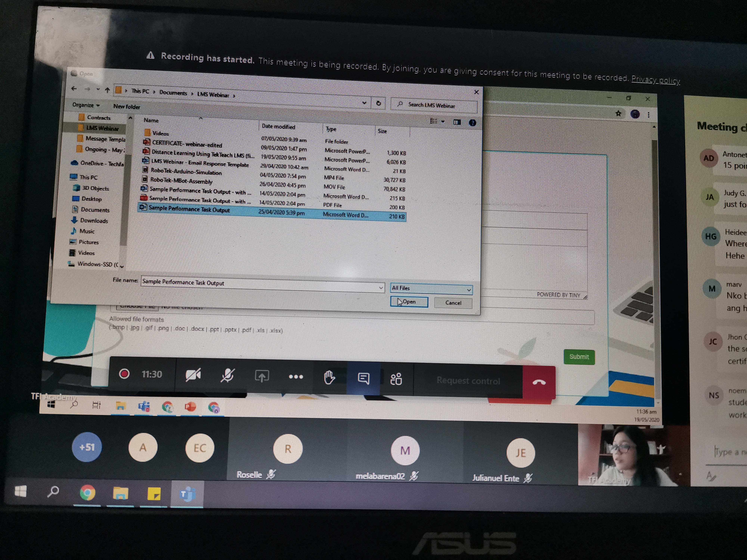The height and width of the screenshot is (560, 747).
Task: Click the Open button
Action: 409,302
